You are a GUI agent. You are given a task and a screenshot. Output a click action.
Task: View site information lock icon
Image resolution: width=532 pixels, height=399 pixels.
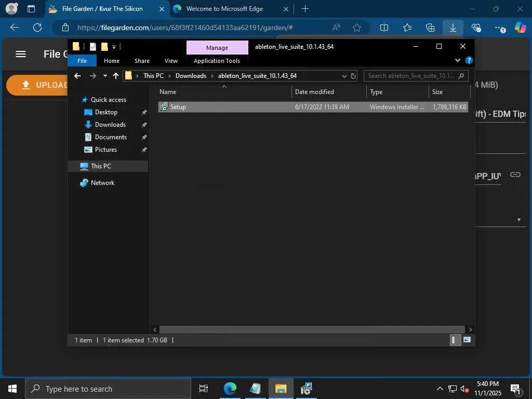[x=65, y=28]
